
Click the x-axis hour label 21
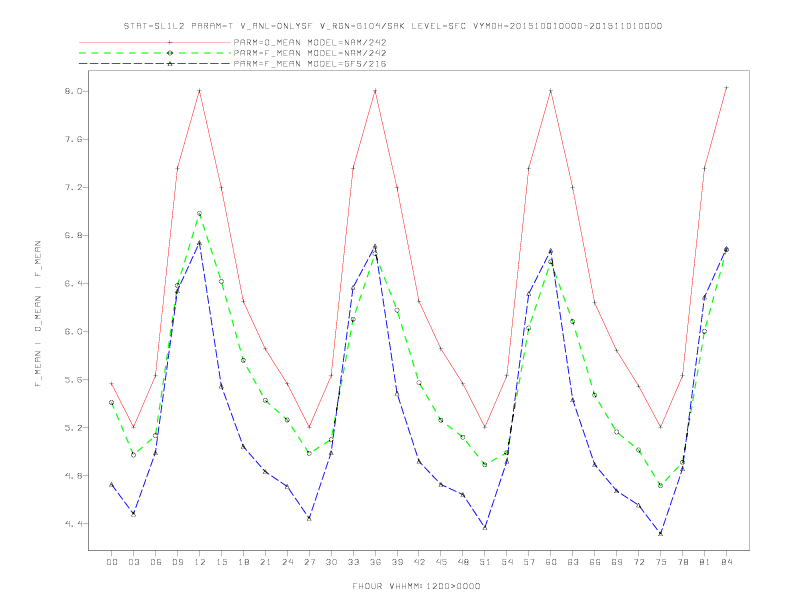(x=265, y=562)
